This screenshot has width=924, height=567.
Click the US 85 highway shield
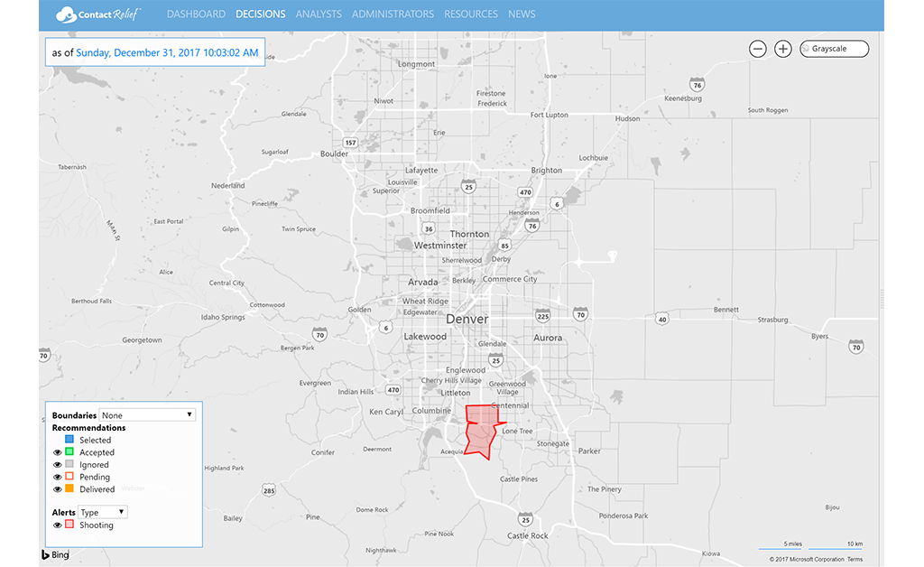coord(504,246)
